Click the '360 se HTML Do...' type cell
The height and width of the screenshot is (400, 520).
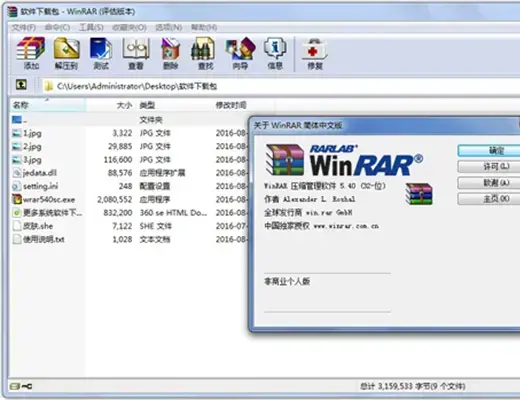(173, 212)
